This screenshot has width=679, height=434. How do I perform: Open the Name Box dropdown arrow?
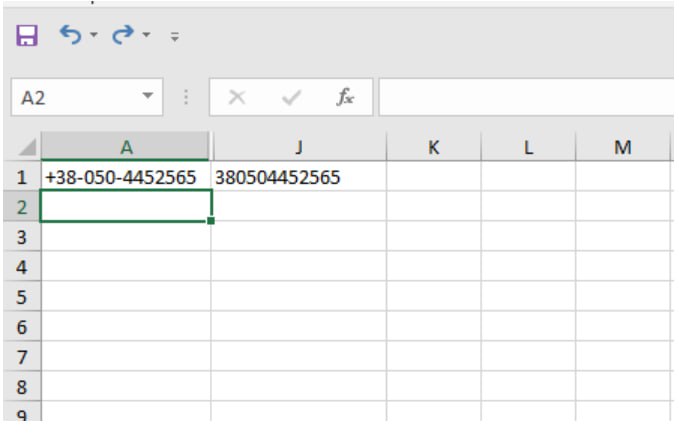148,97
